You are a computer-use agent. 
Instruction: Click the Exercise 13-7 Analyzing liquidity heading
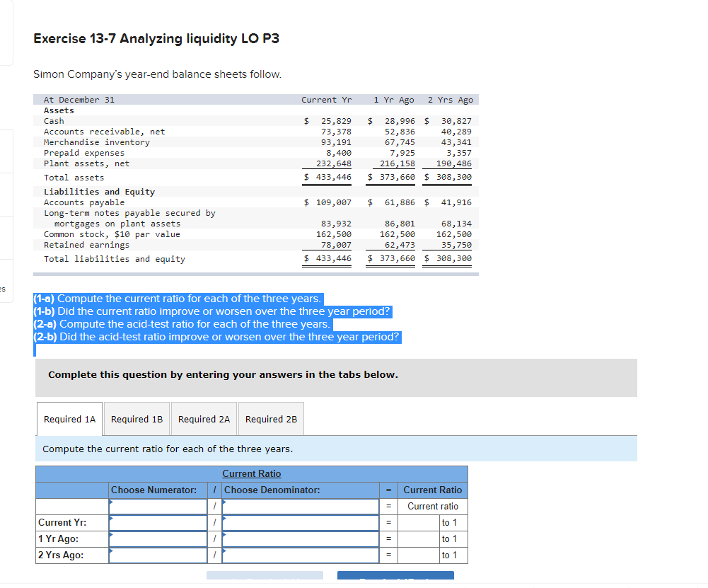tap(156, 39)
